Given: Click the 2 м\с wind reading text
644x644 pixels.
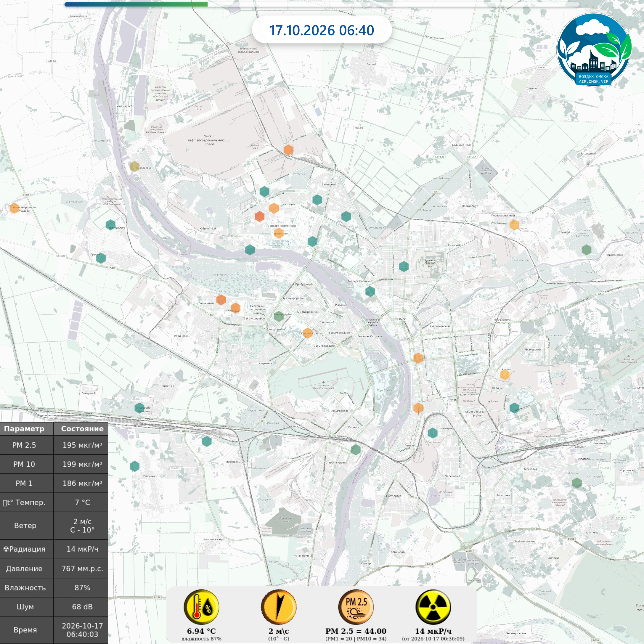Looking at the screenshot, I should [x=279, y=631].
